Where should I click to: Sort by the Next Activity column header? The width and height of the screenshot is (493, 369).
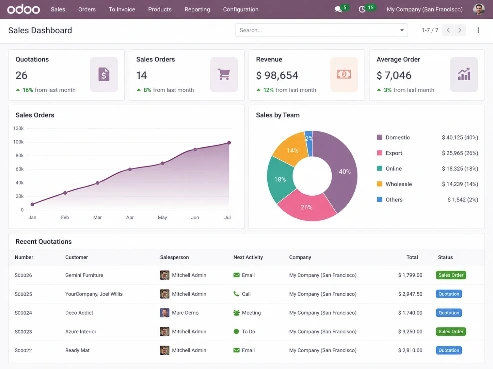pos(248,257)
